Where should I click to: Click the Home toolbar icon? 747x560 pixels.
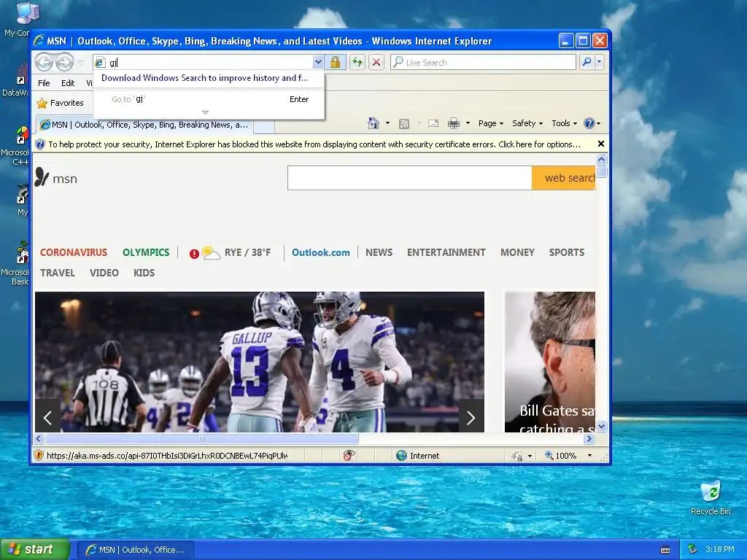pyautogui.click(x=373, y=123)
